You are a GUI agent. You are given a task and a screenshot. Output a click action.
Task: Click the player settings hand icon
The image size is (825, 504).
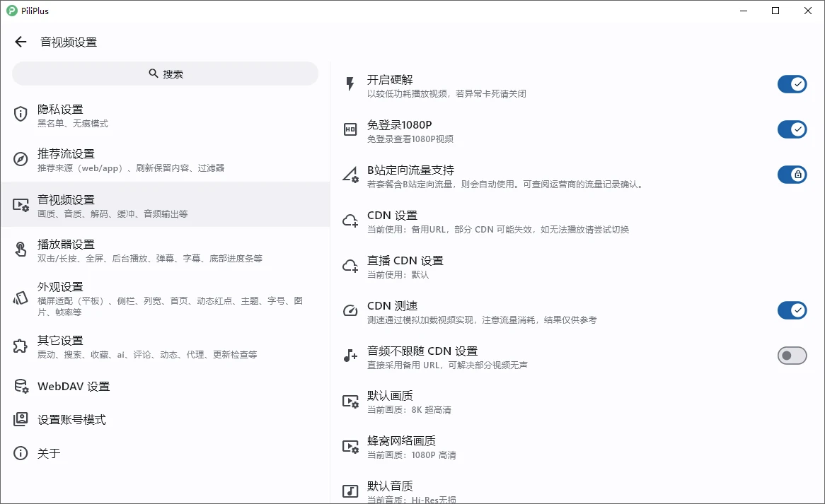pos(19,248)
